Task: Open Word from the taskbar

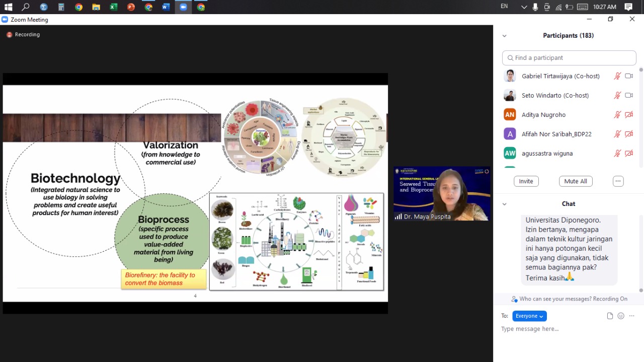Action: pos(166,7)
